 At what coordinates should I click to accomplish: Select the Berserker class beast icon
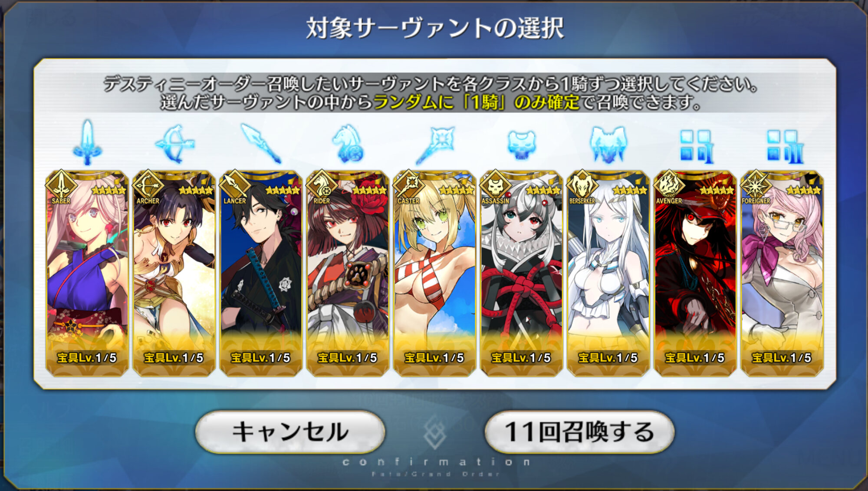tap(608, 145)
